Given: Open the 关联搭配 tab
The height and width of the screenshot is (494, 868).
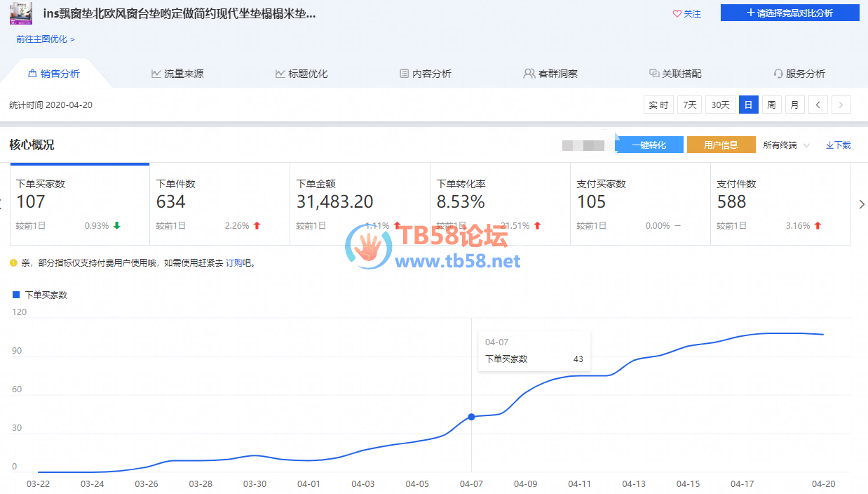Looking at the screenshot, I should (675, 74).
